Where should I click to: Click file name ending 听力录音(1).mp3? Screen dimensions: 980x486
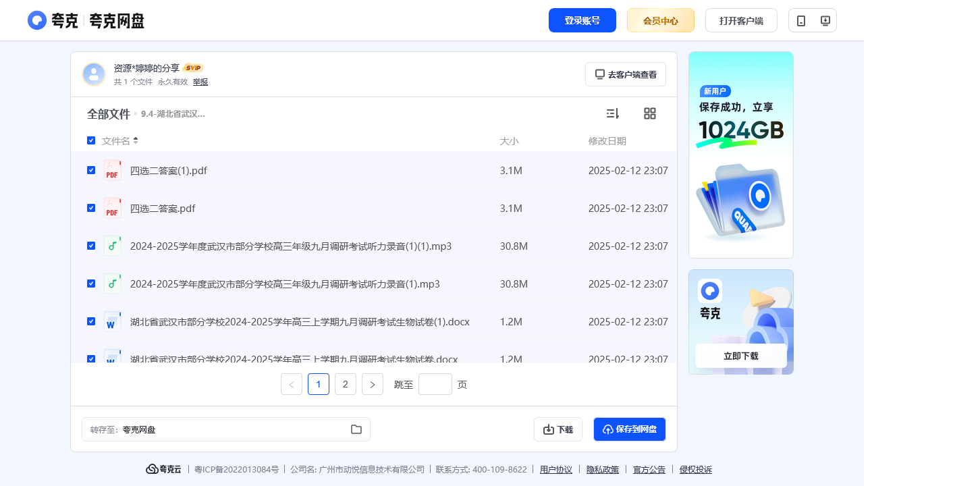(285, 284)
